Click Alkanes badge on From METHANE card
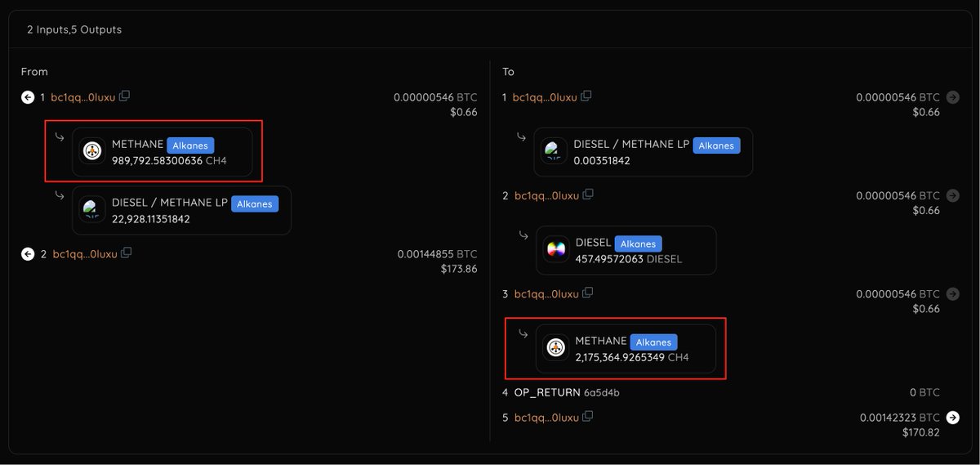The height and width of the screenshot is (465, 980). [x=190, y=145]
